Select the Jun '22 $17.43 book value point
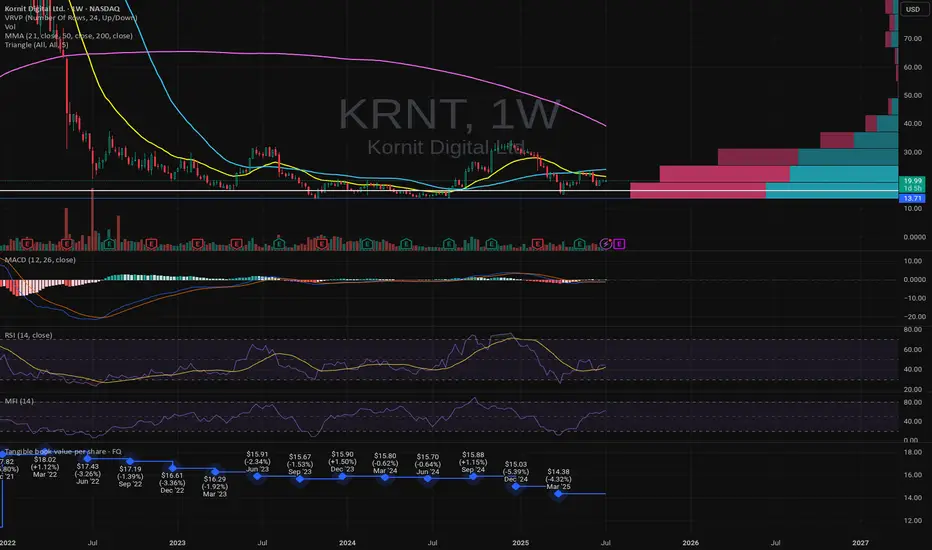 point(87,458)
